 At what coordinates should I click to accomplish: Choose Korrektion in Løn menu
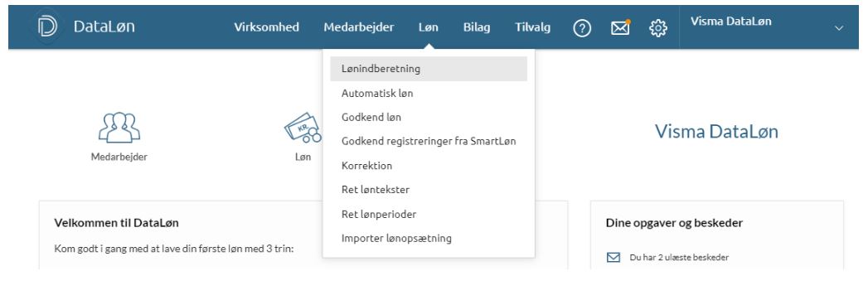point(429,166)
